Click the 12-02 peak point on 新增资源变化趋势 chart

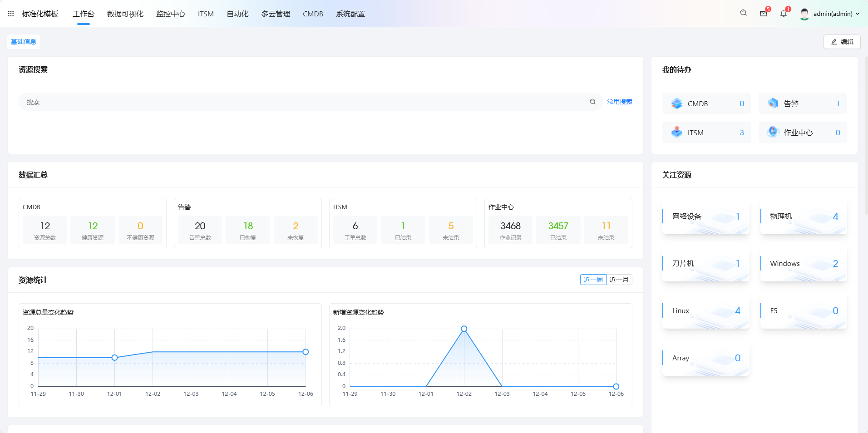464,329
